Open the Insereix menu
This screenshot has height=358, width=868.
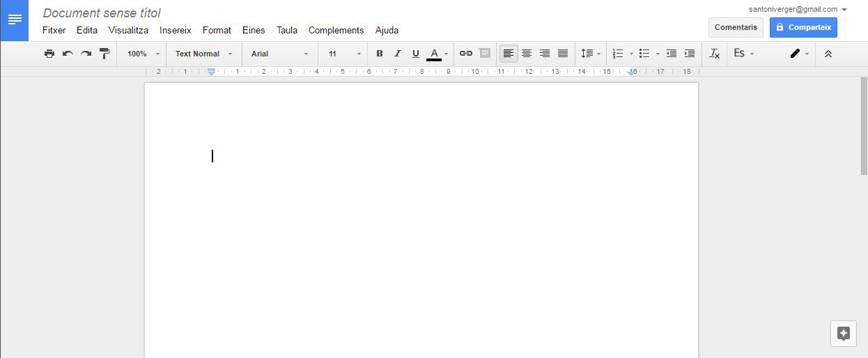[175, 30]
